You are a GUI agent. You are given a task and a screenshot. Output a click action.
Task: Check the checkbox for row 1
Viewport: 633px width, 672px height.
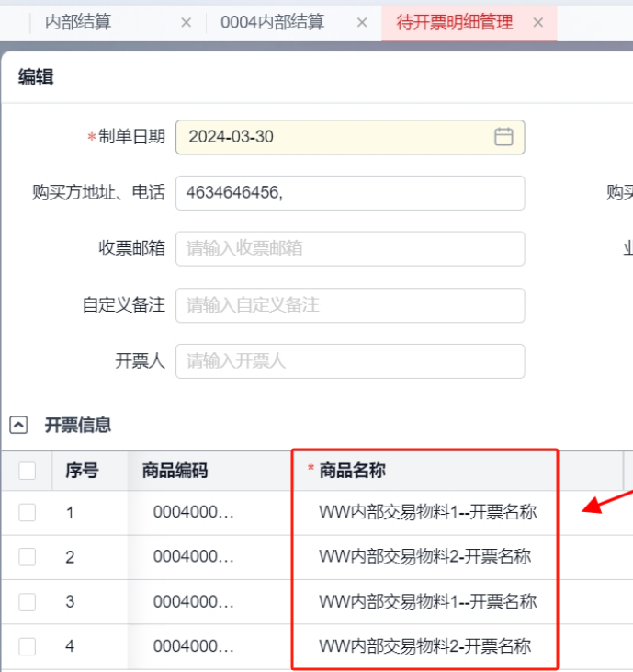tap(28, 512)
